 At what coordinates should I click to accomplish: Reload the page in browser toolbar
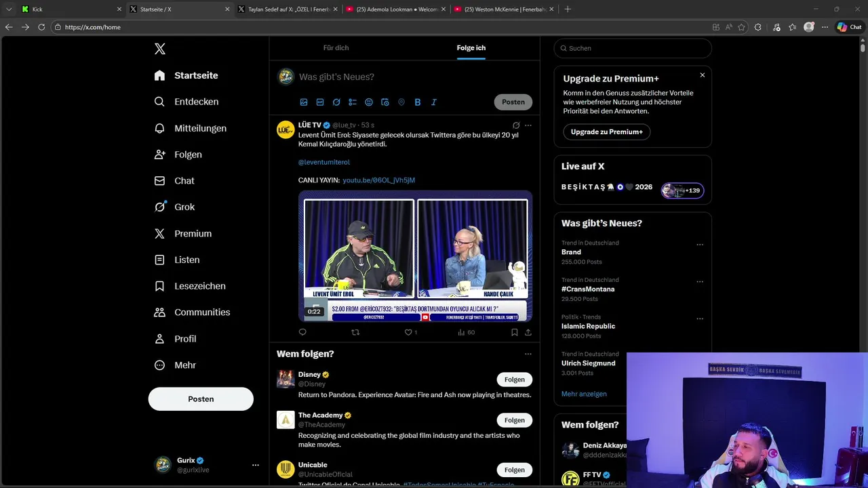pyautogui.click(x=41, y=27)
